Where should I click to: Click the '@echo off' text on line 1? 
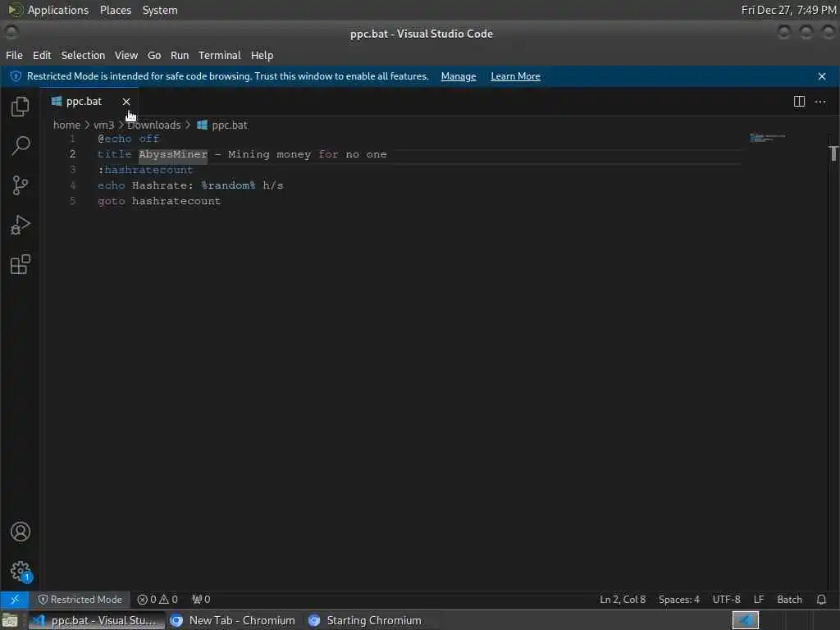coord(129,139)
